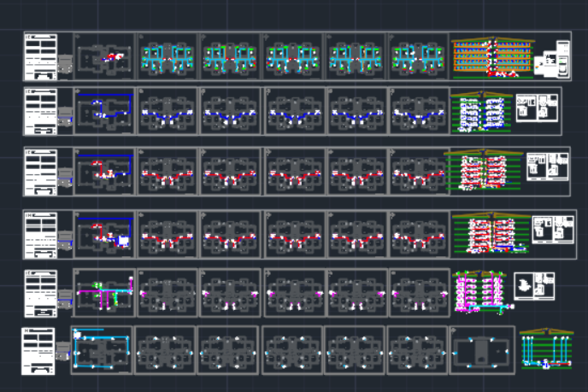Screen dimensions: 588x392
Task: Select the fourth-row basement plan with blue and red pipes
Action: point(104,232)
